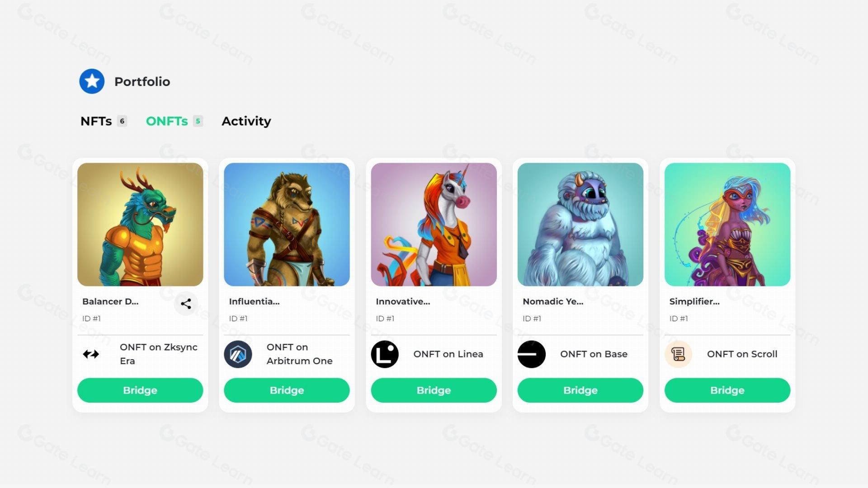This screenshot has width=868, height=488.
Task: Share the Balancer D... ONFT
Action: click(x=186, y=304)
